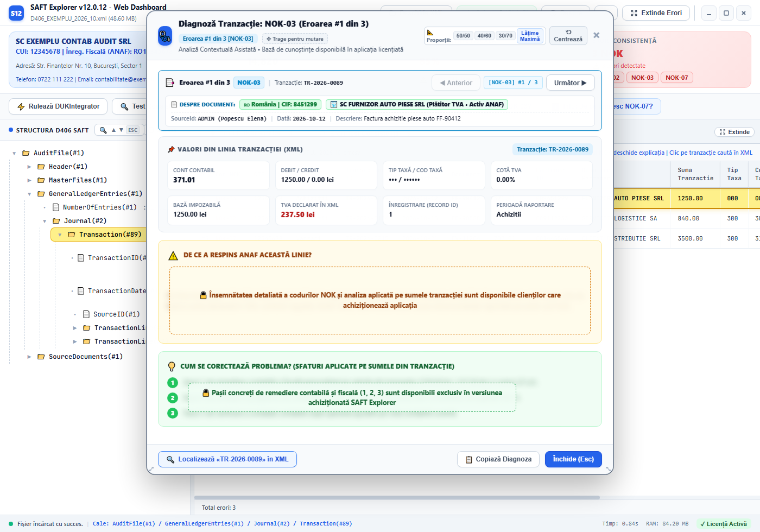This screenshot has width=760, height=532.
Task: Click the România CIF 8451299 badge
Action: pyautogui.click(x=280, y=104)
